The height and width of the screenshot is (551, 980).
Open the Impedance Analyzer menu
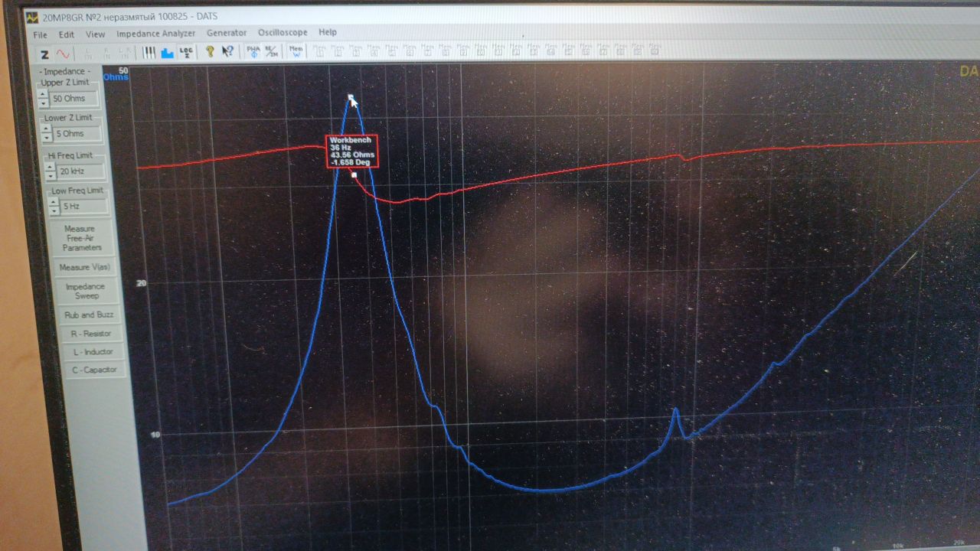point(155,33)
